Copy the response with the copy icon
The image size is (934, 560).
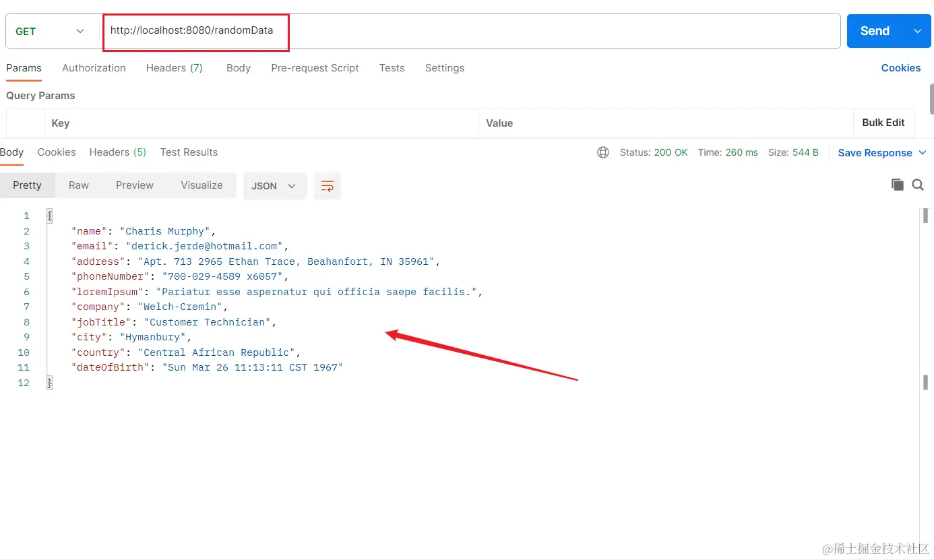[x=897, y=185]
